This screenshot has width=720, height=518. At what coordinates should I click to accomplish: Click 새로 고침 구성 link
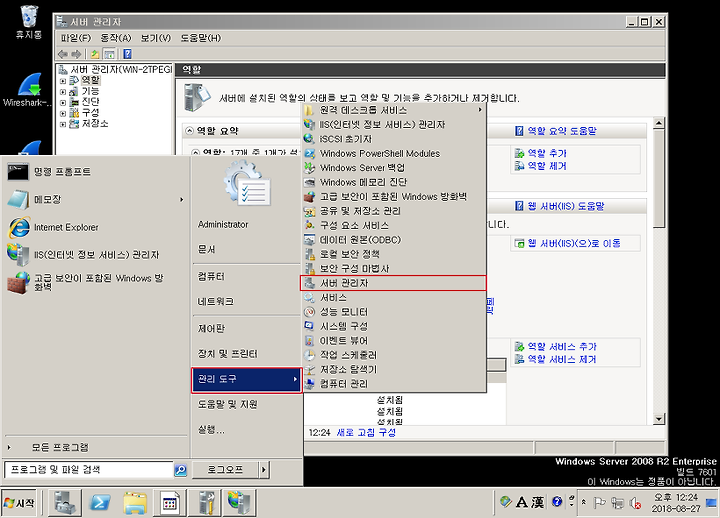[x=366, y=432]
